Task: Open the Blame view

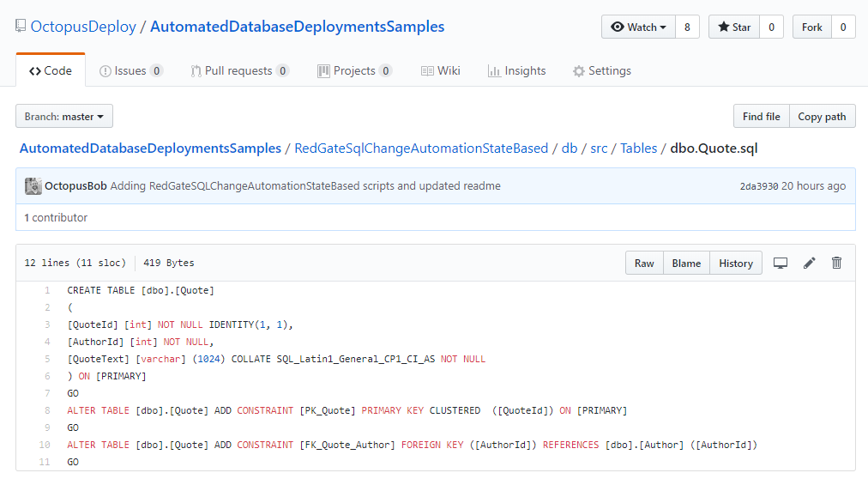Action: (x=686, y=264)
